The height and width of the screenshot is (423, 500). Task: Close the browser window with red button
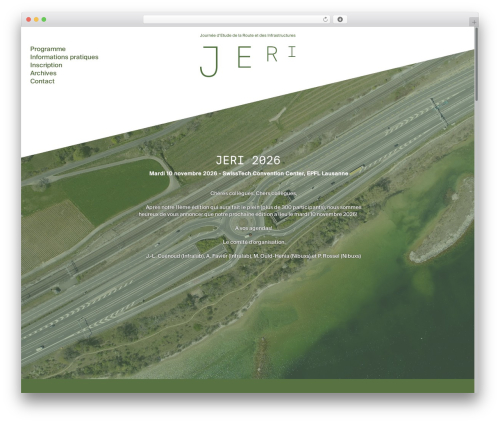[29, 19]
